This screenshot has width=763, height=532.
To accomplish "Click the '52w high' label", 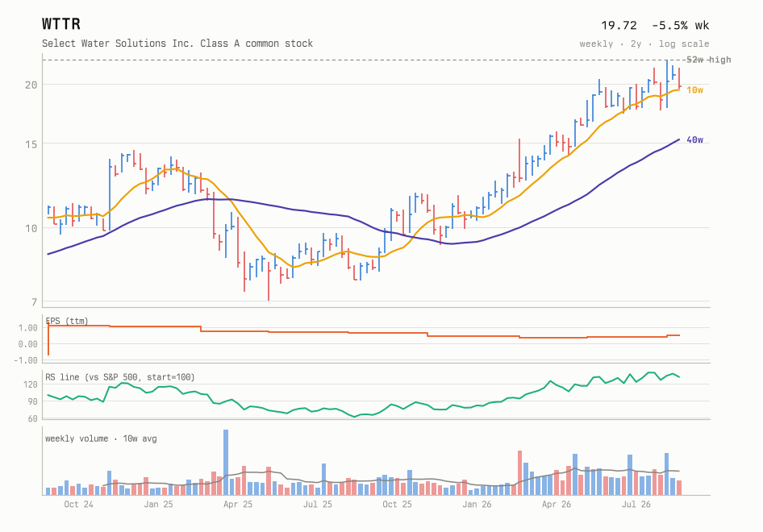I will [708, 60].
